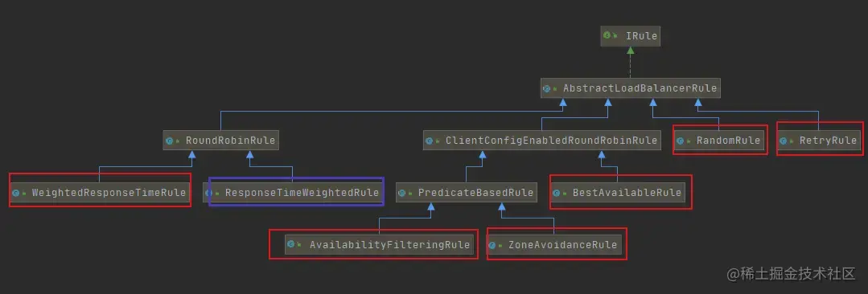Screen dimensions: 868x294
Task: Select the ClientConfigEnabledRoundRobinRule node
Action: click(x=542, y=141)
